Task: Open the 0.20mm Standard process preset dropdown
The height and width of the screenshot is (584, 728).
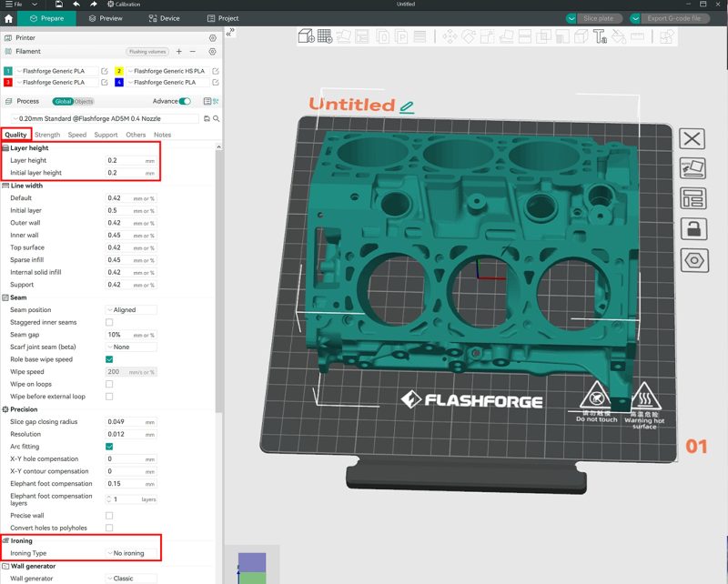Action: click(106, 119)
